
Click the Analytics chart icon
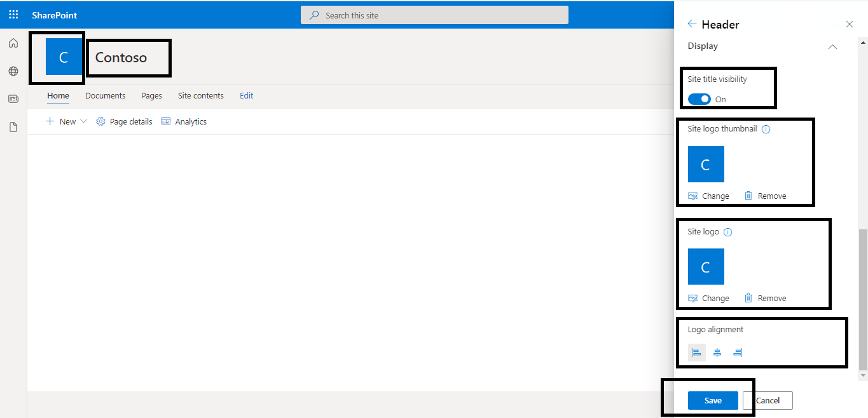166,121
